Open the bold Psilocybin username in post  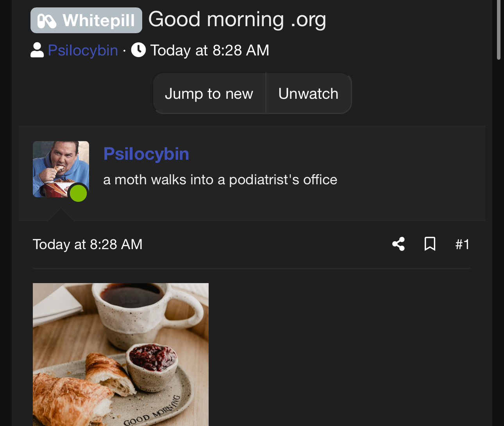point(146,154)
